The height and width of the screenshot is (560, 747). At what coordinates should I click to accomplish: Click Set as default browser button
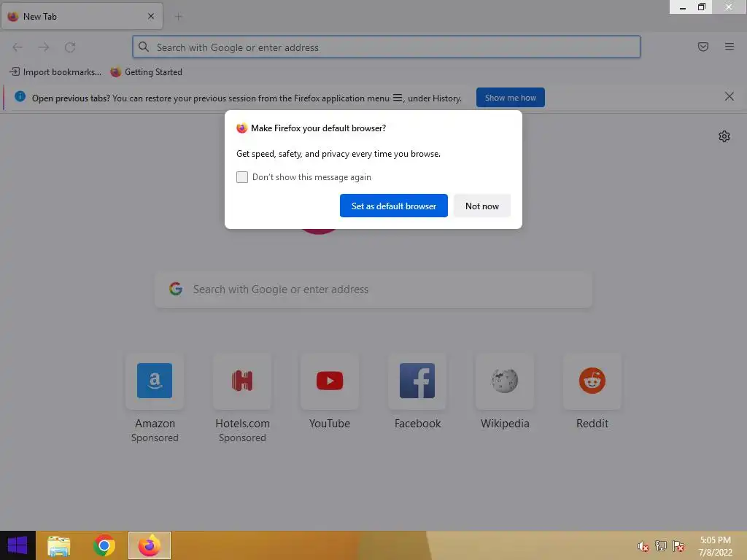pyautogui.click(x=393, y=206)
